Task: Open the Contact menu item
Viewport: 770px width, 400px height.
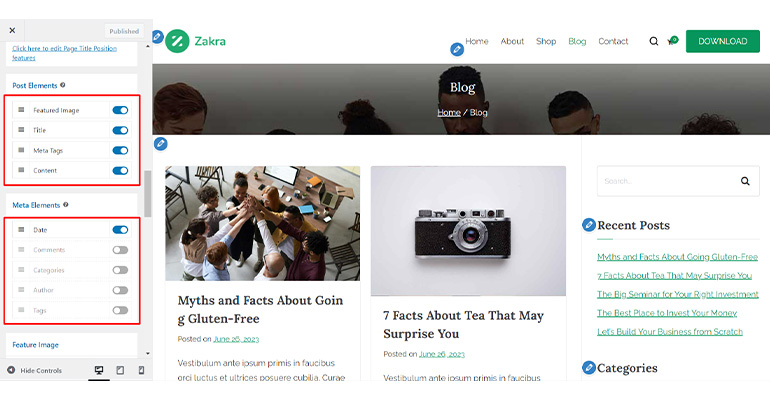Action: coord(613,41)
